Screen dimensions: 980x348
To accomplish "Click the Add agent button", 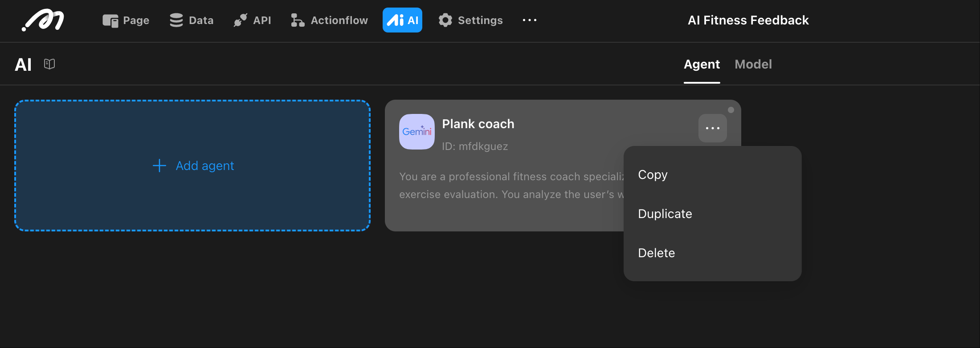I will click(192, 166).
